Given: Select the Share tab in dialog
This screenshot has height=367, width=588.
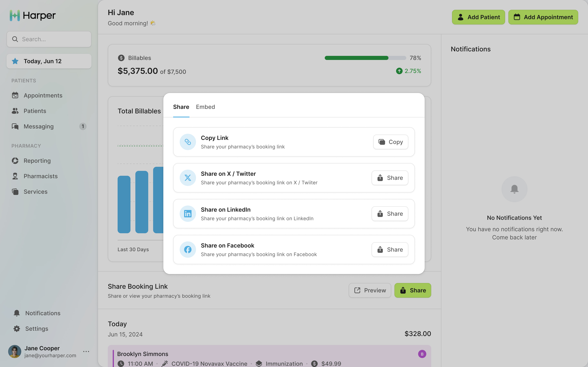Looking at the screenshot, I should (181, 107).
